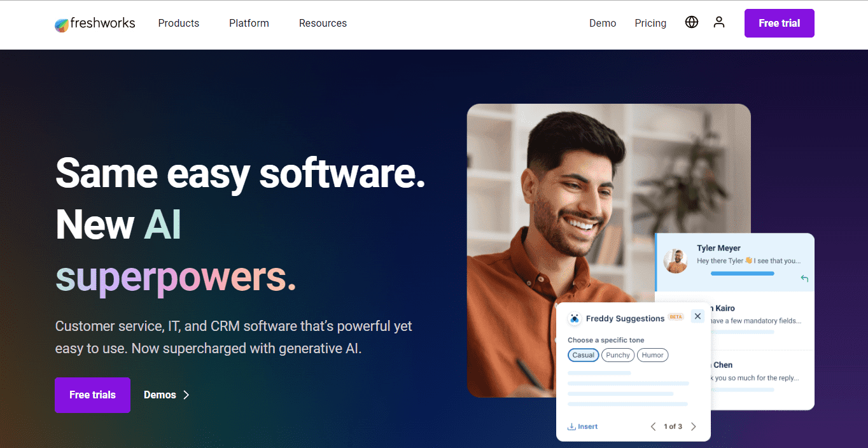The image size is (868, 448).
Task: Select the Humor tone chip
Action: (x=653, y=355)
